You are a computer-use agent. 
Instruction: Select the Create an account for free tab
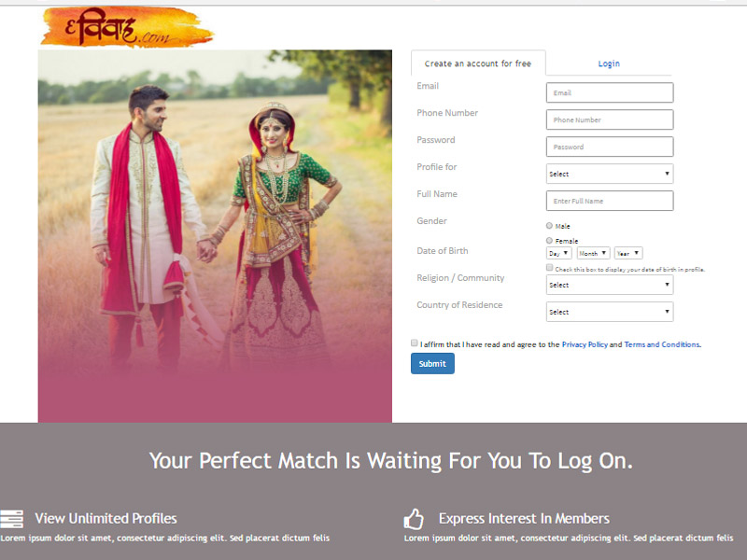pyautogui.click(x=478, y=63)
